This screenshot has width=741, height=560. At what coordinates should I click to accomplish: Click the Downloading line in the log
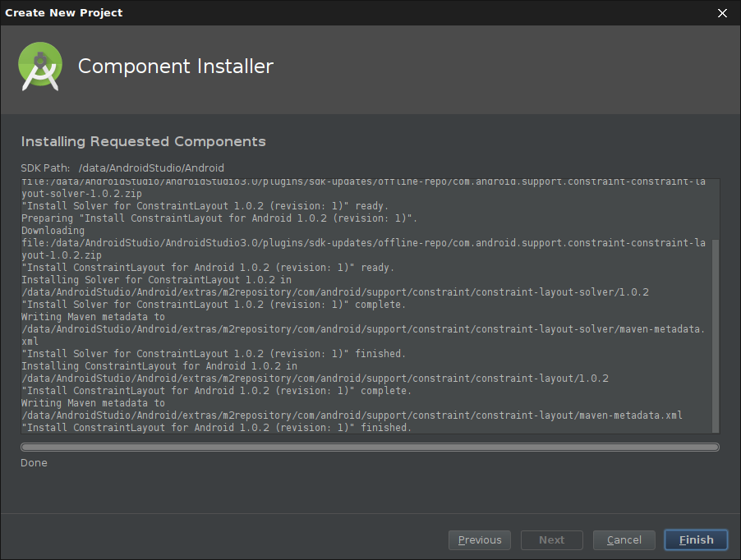coord(53,231)
